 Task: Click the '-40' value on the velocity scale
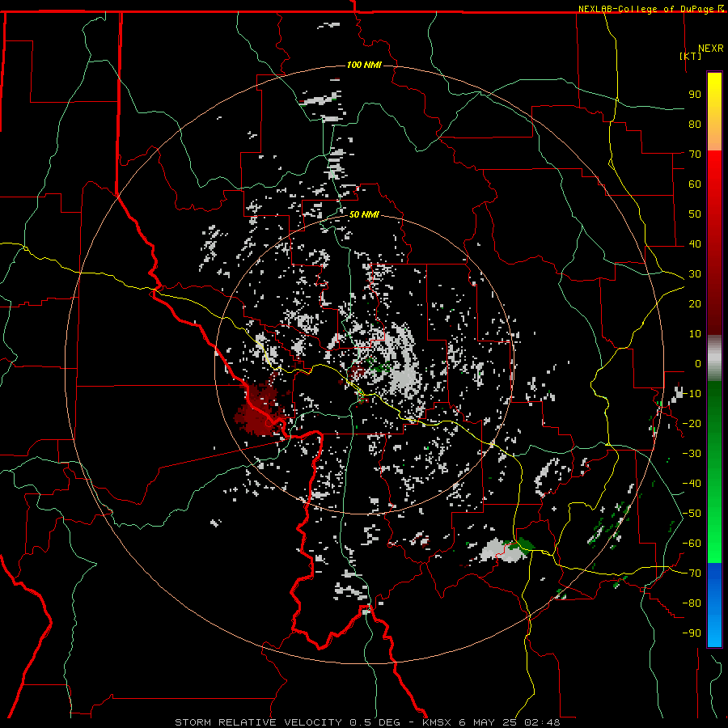click(692, 484)
